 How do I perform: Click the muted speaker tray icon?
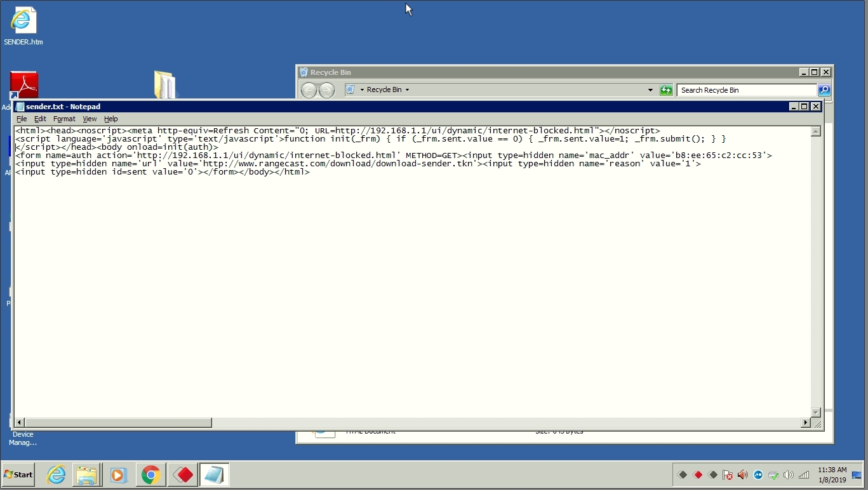point(742,475)
